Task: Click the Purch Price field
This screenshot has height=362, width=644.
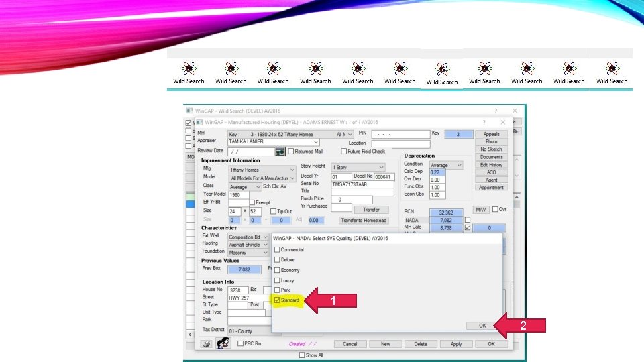Action: (352, 200)
